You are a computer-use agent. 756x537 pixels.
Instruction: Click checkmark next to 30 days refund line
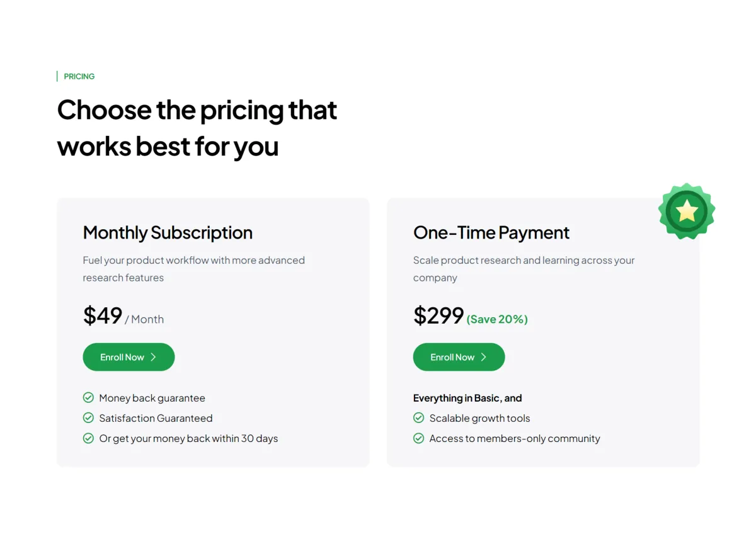88,438
